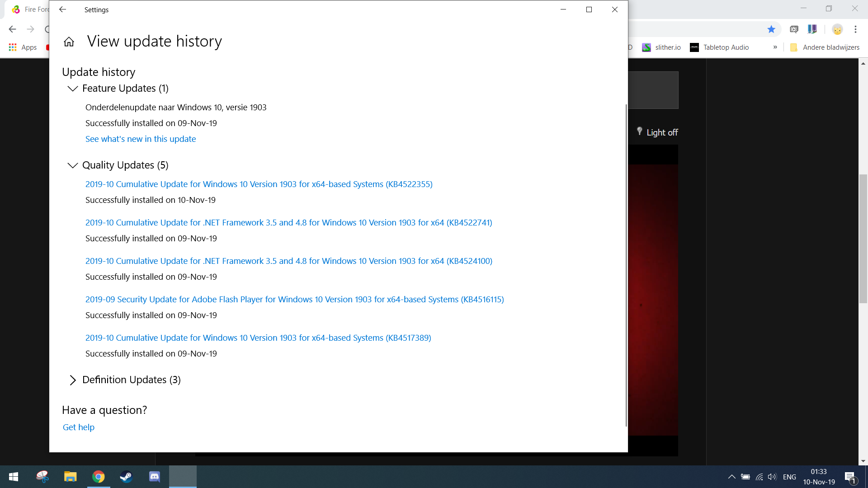Open File Explorer taskbar icon
Image resolution: width=868 pixels, height=488 pixels.
coord(70,477)
